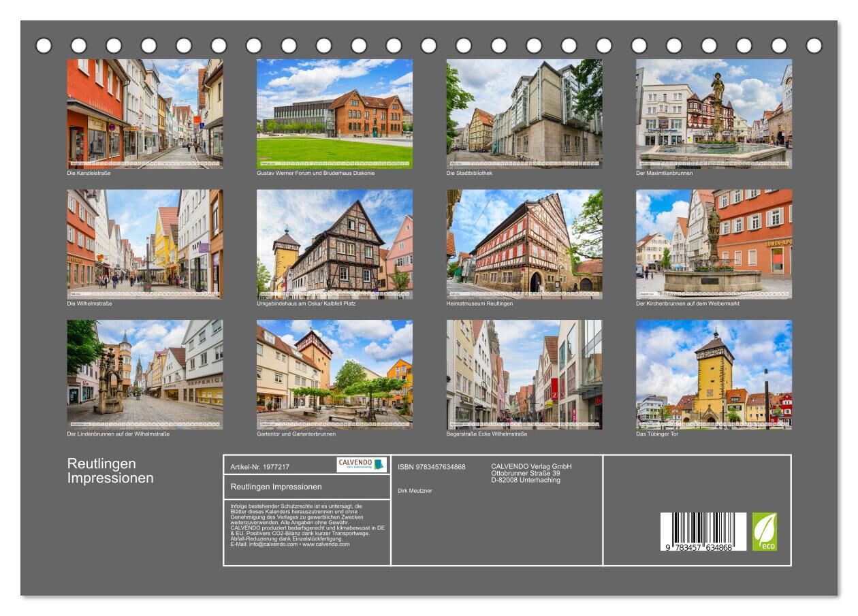Open the Begerstraße Ecke Wilhelmstraße thumbnail
The image size is (858, 616).
pyautogui.click(x=524, y=374)
